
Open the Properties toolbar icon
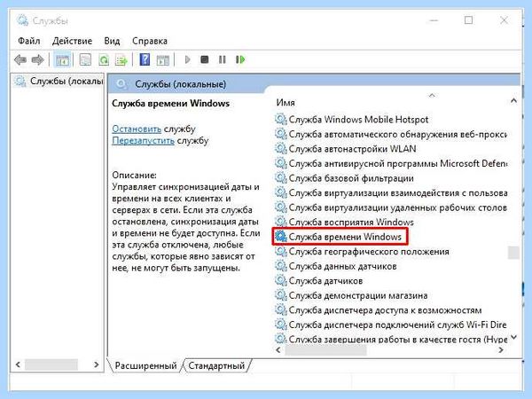[x=85, y=60]
